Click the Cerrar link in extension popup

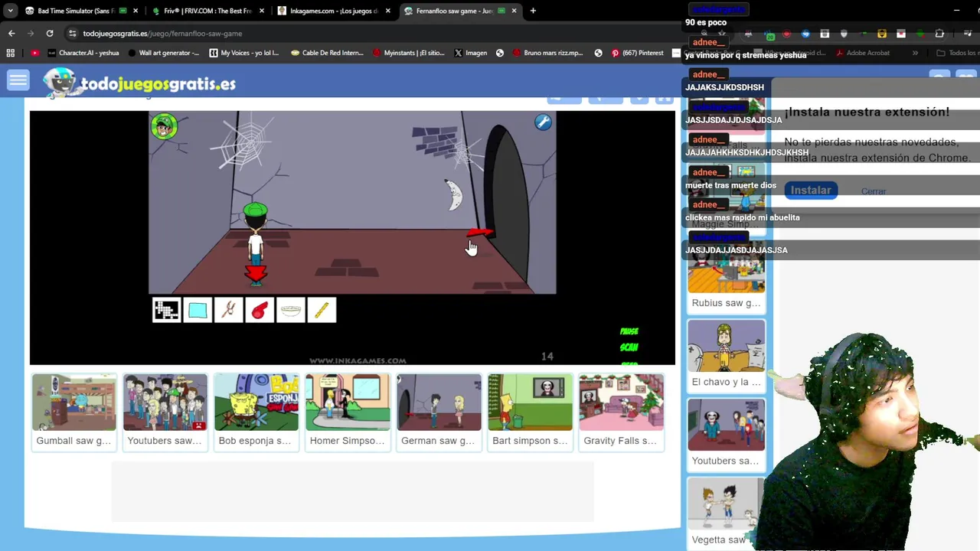coord(874,191)
